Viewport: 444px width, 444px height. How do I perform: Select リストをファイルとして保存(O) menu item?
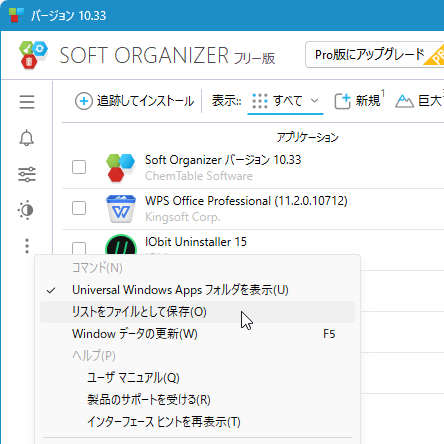(197, 312)
